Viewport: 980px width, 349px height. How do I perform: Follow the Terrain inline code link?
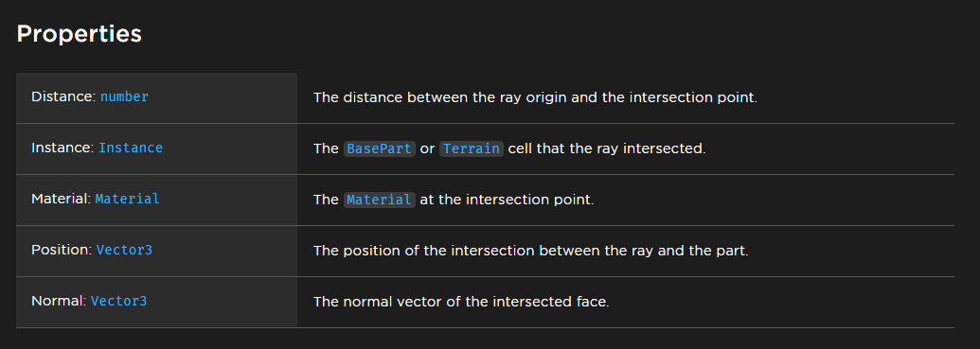(472, 149)
